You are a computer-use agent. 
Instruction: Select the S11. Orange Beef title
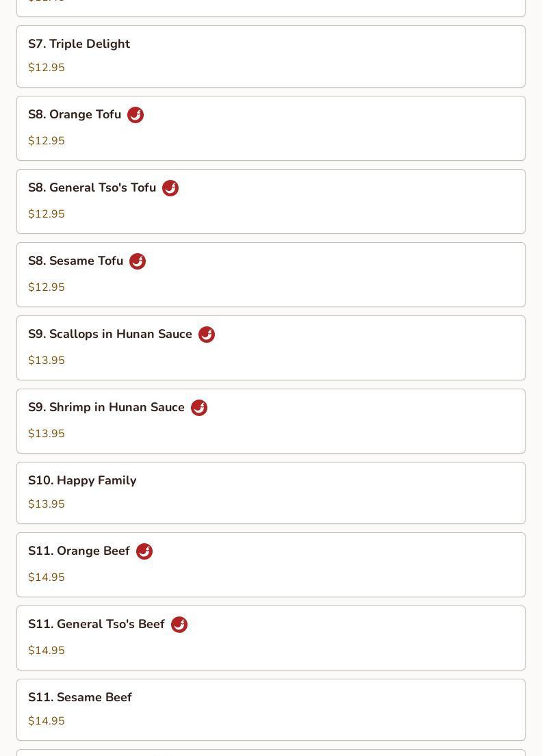click(79, 551)
